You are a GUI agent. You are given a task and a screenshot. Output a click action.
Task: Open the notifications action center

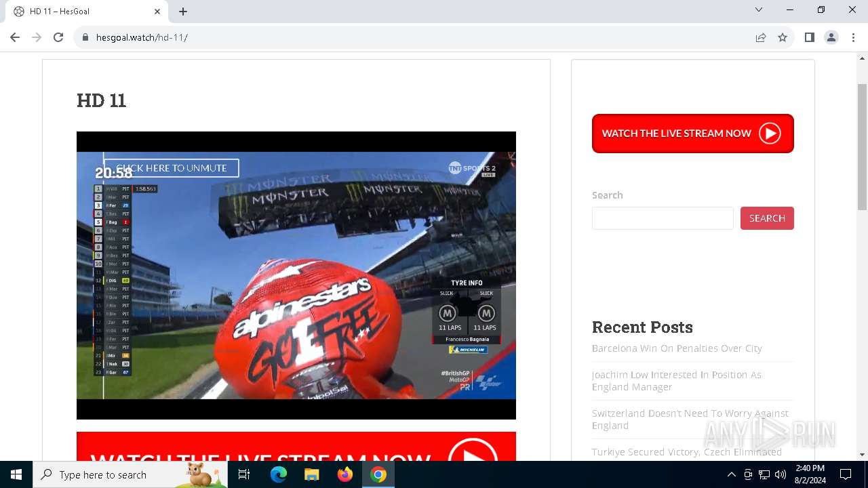(x=846, y=474)
